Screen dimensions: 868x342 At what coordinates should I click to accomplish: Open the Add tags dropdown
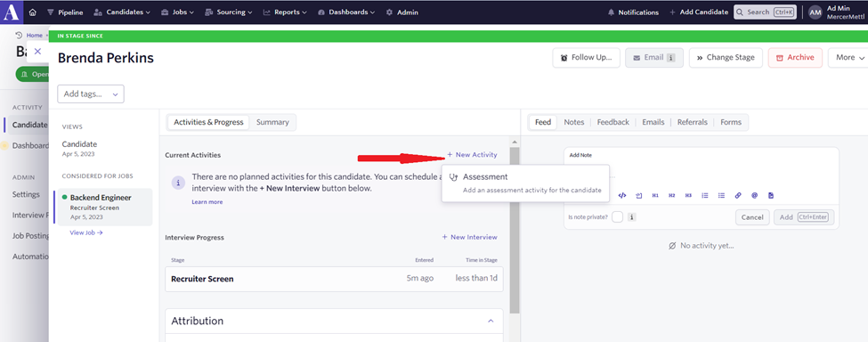pyautogui.click(x=91, y=94)
